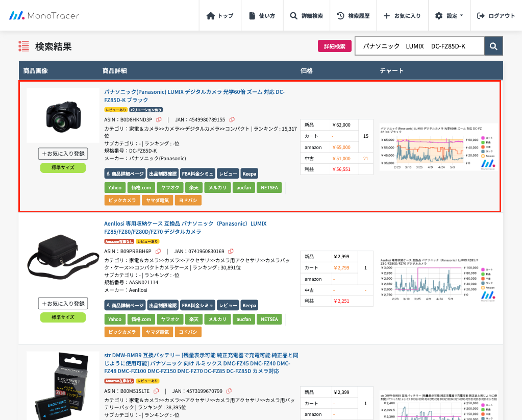Search Yahoo for the Aenllosi case

115,319
